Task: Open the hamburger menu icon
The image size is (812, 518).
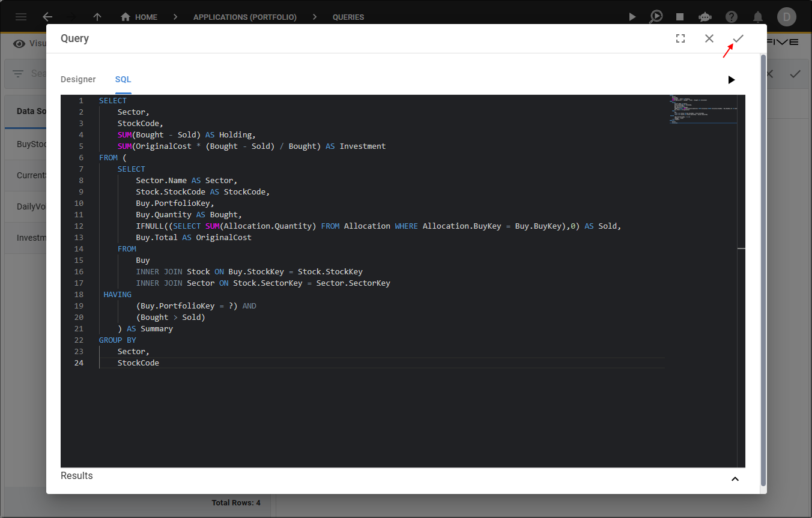Action: 21,17
